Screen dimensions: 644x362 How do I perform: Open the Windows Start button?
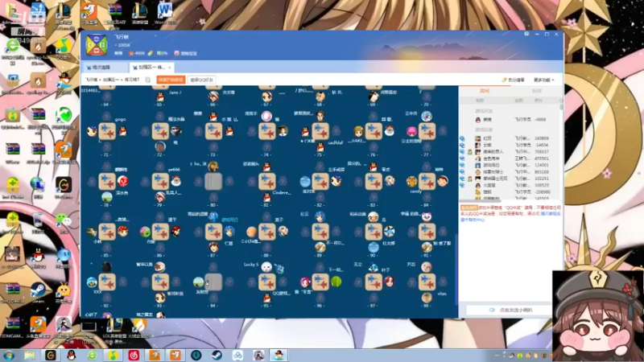tap(8, 356)
